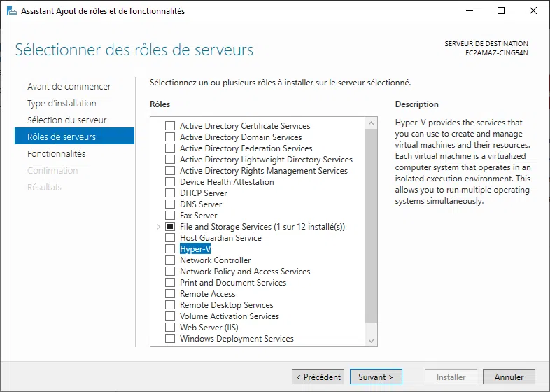550x392 pixels.
Task: Open Type d'installation step
Action: [x=62, y=104]
